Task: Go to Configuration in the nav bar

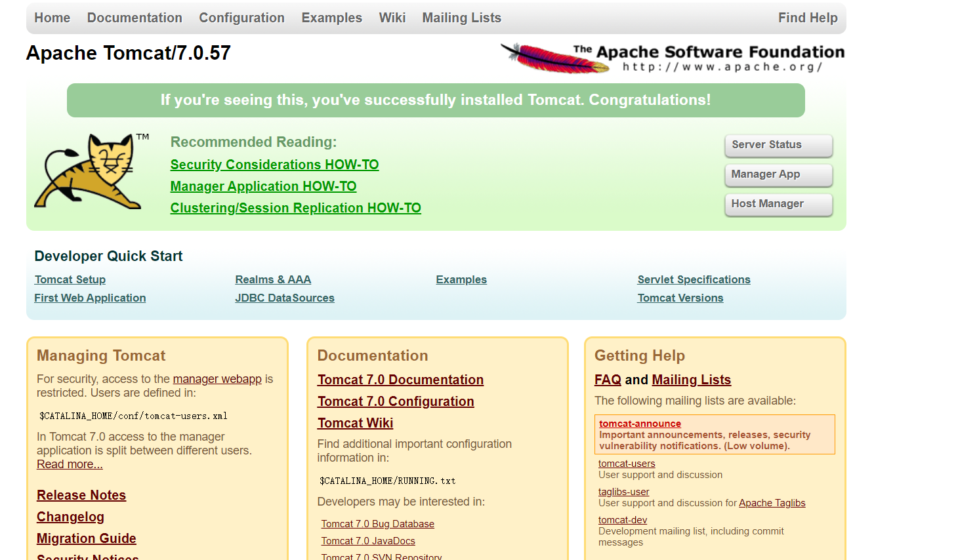Action: tap(242, 18)
